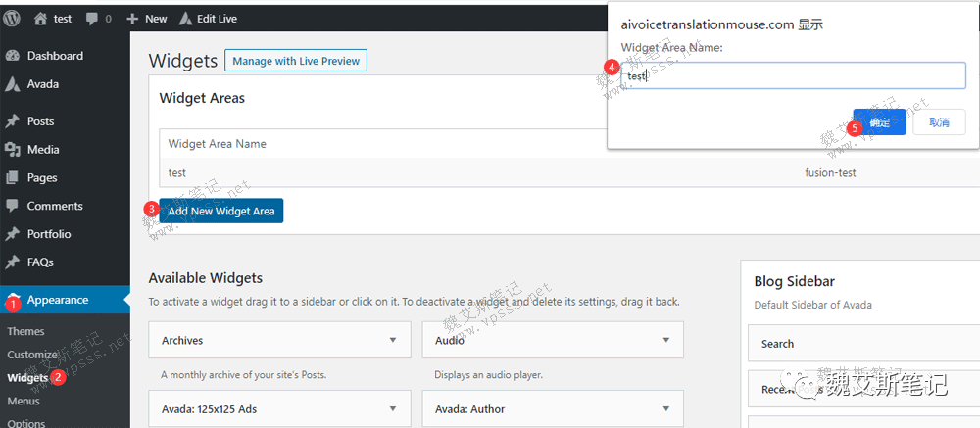The width and height of the screenshot is (980, 428).
Task: Open Options submenu item
Action: 26,423
